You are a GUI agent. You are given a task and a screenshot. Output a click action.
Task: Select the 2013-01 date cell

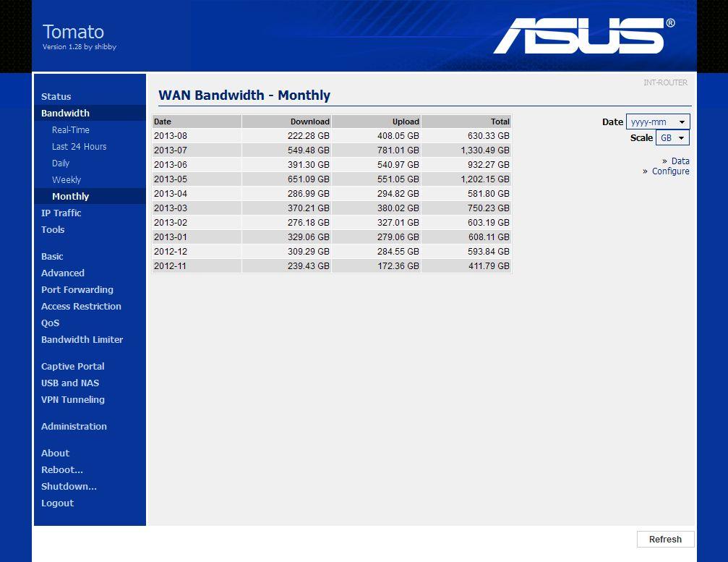(197, 237)
